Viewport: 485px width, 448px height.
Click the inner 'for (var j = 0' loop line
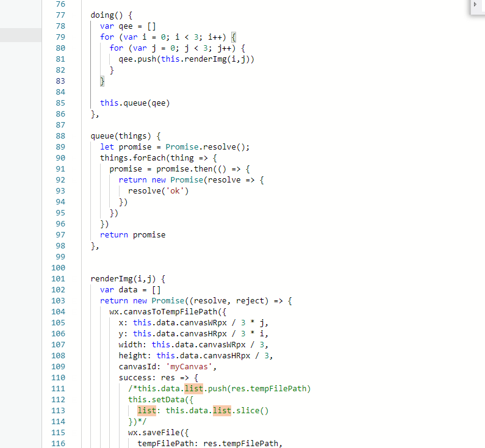[178, 48]
